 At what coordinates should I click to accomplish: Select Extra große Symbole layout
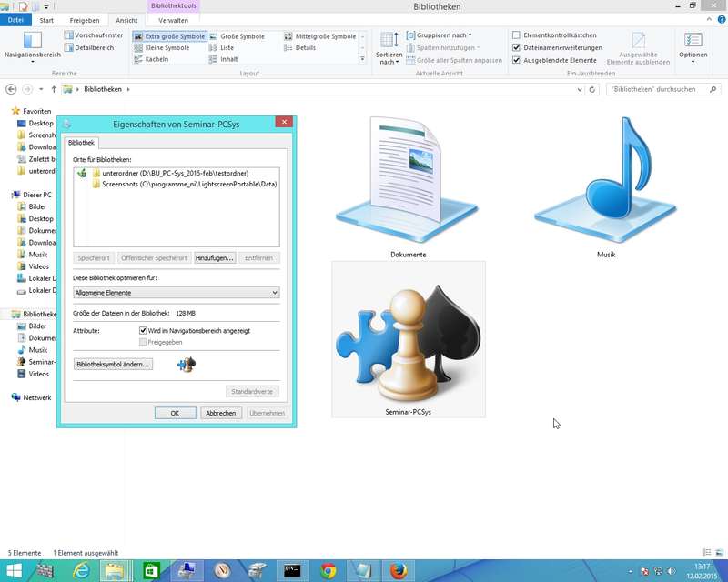[169, 36]
